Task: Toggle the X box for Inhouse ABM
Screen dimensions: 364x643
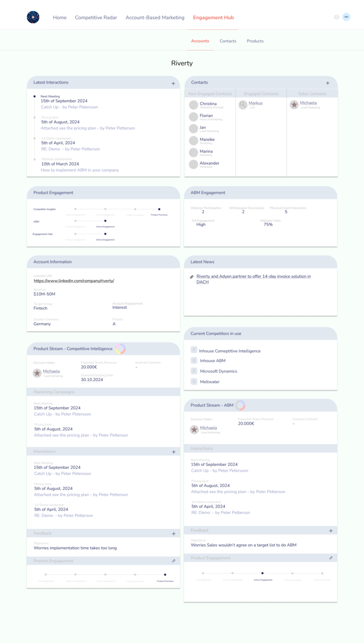Action: (194, 361)
